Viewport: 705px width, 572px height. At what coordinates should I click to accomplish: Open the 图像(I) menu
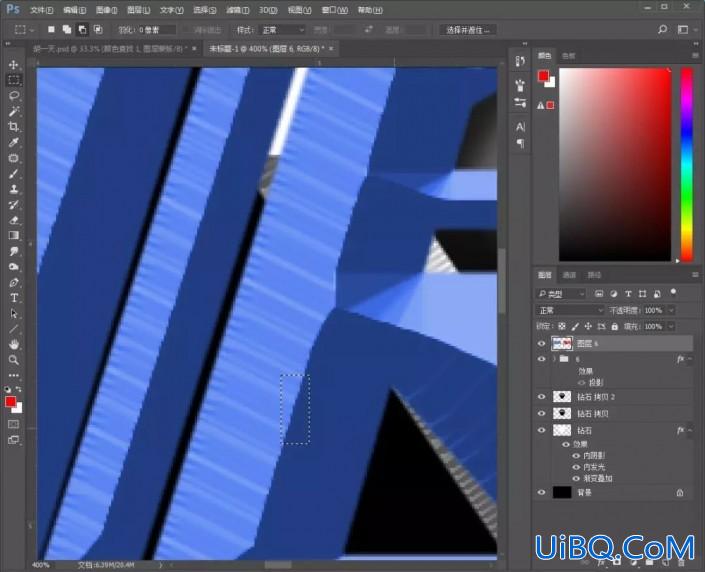click(x=107, y=10)
